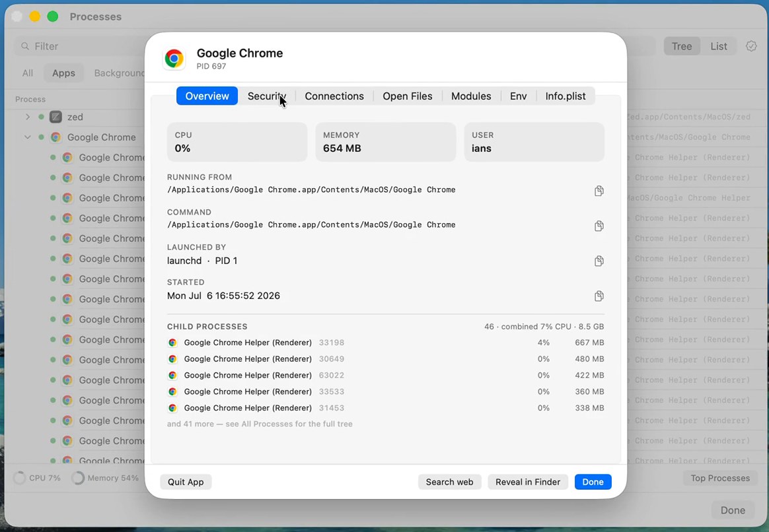Click Chrome icon of child process 33198
This screenshot has width=769, height=532.
[172, 343]
